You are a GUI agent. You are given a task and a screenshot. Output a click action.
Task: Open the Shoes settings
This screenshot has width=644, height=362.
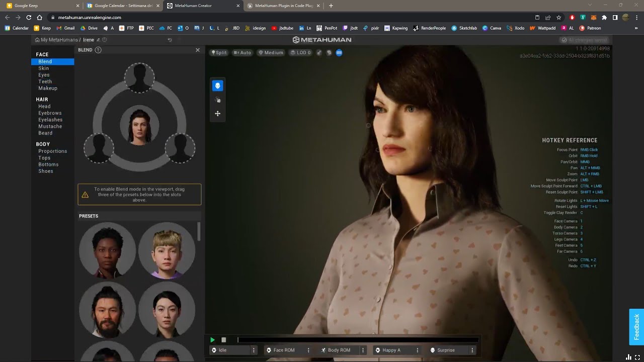[45, 171]
